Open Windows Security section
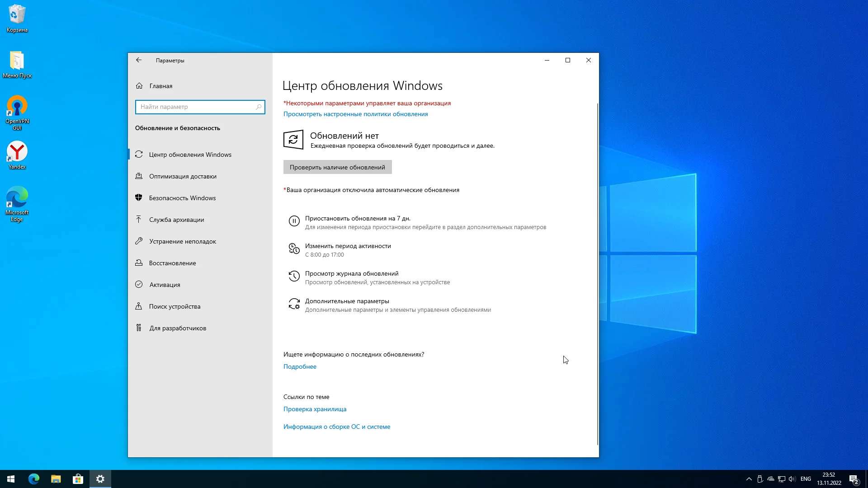This screenshot has height=488, width=868. 182,198
